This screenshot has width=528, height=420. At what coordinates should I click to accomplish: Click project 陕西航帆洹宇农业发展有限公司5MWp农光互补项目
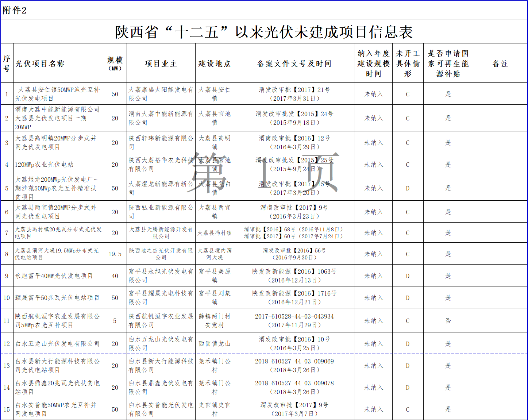coord(58,320)
